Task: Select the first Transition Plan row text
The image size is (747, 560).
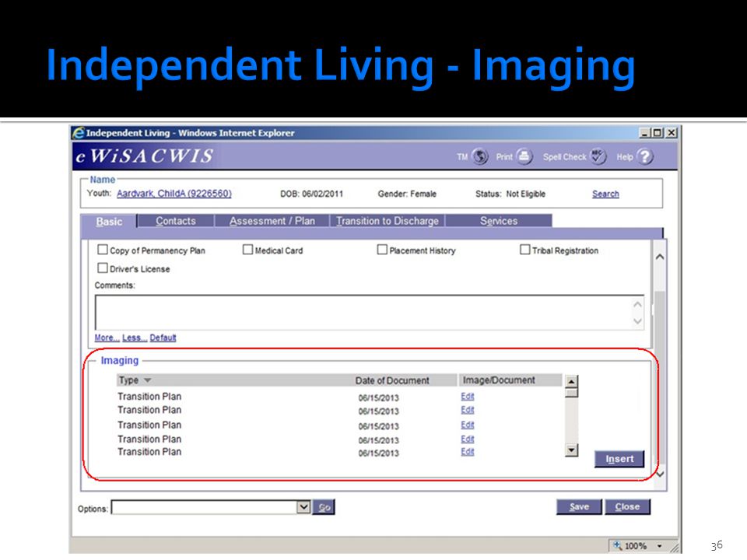Action: (149, 396)
